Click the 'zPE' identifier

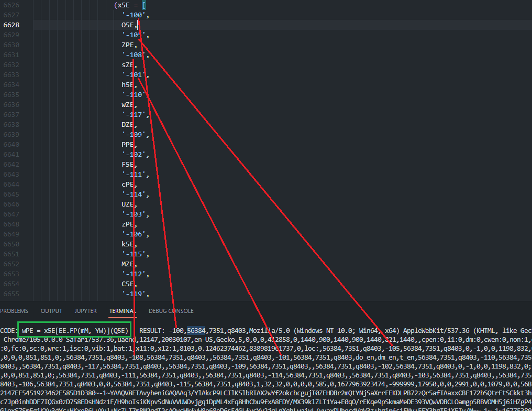(x=128, y=224)
